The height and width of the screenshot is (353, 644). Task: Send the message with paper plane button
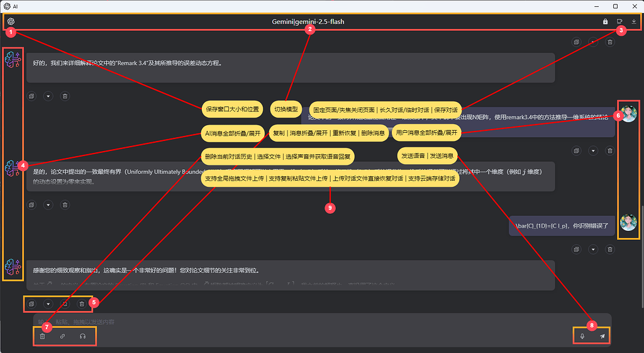pyautogui.click(x=602, y=336)
